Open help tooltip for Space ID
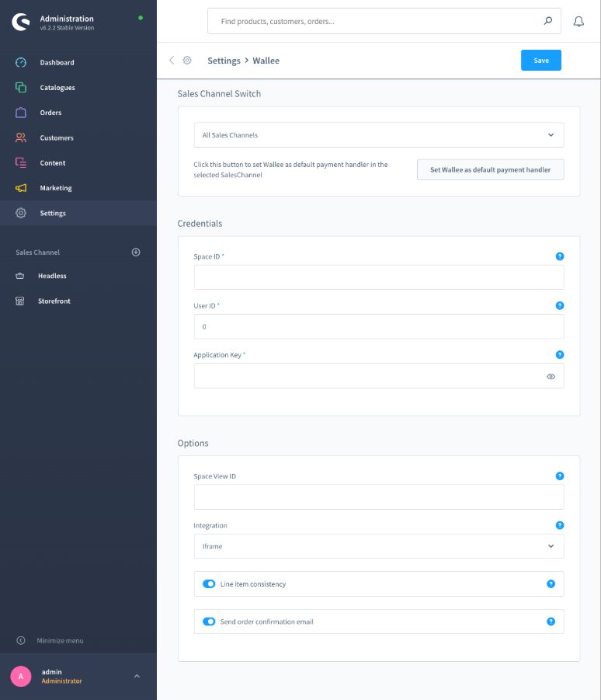The width and height of the screenshot is (601, 700). [560, 256]
